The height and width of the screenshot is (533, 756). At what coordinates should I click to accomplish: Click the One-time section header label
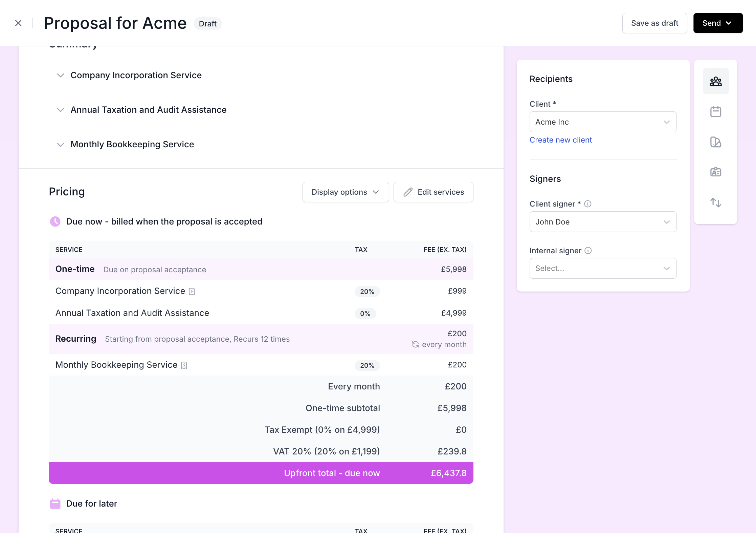tap(75, 269)
